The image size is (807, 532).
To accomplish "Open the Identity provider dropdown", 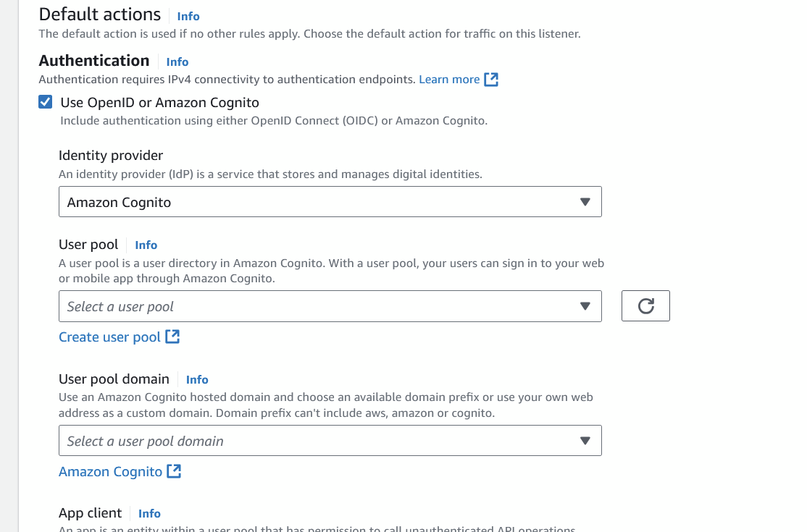I will click(x=330, y=203).
